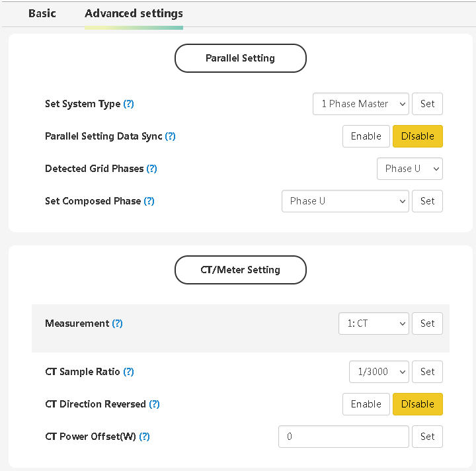Disable CT Direction Reversed
476x471 pixels.
pyautogui.click(x=417, y=404)
